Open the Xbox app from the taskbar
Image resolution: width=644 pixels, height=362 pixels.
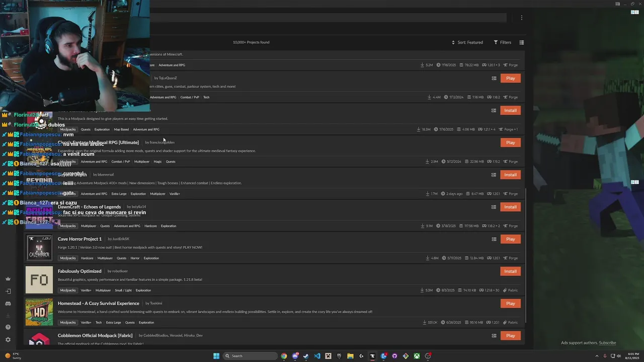pos(417,356)
